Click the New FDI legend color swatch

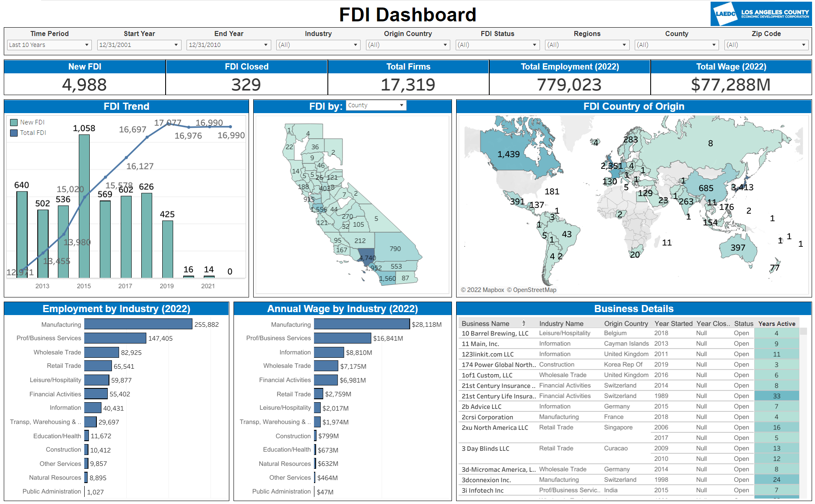tap(14, 122)
